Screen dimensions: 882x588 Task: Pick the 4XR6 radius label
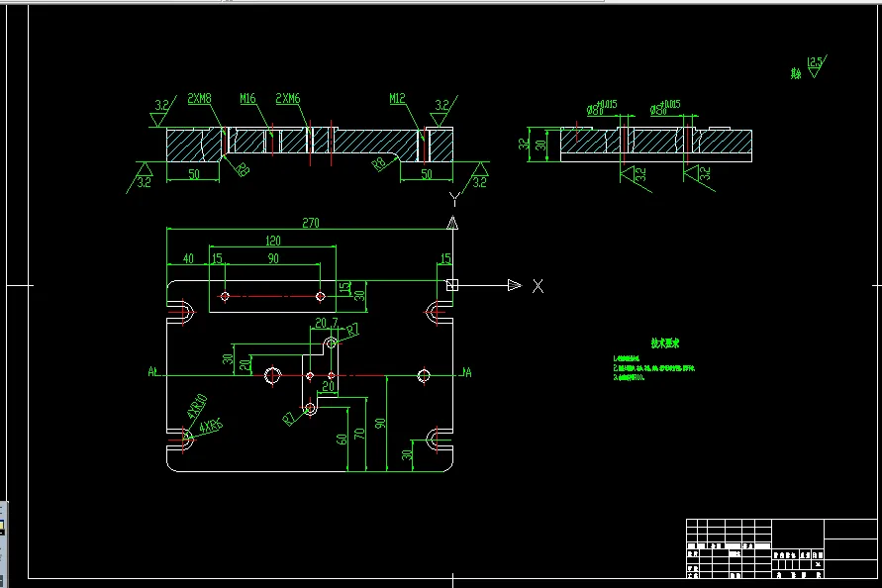[211, 427]
